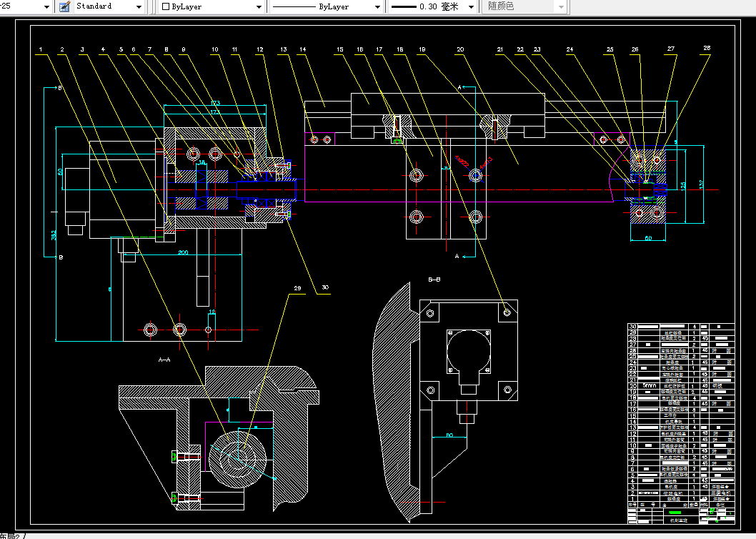The height and width of the screenshot is (539, 756).
Task: Select part callout number 15 above drawing
Action: coord(340,49)
